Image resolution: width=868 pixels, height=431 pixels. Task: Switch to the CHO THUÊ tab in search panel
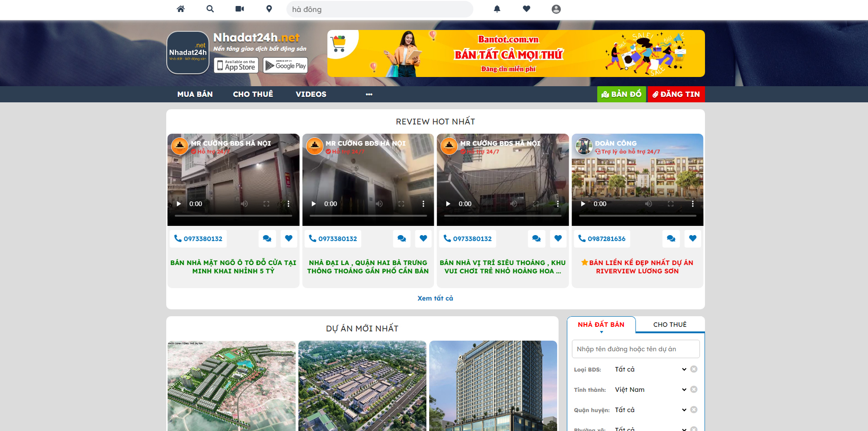[669, 324]
